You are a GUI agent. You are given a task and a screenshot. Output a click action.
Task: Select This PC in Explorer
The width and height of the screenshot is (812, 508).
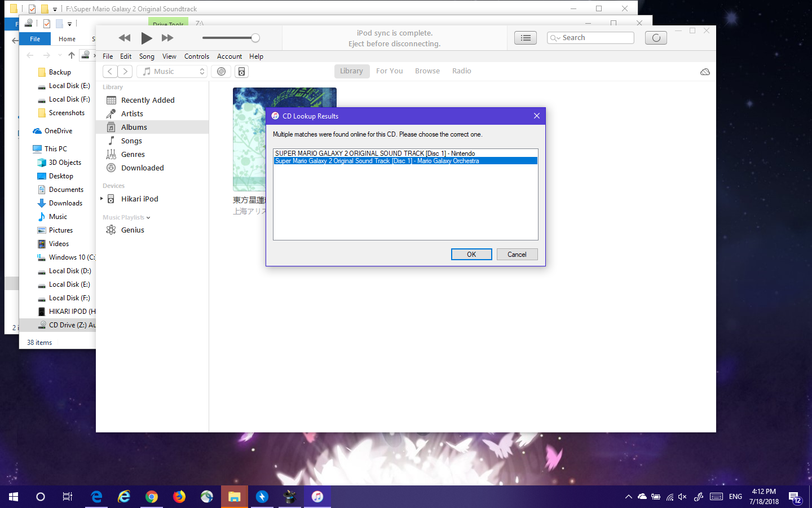[x=56, y=149]
